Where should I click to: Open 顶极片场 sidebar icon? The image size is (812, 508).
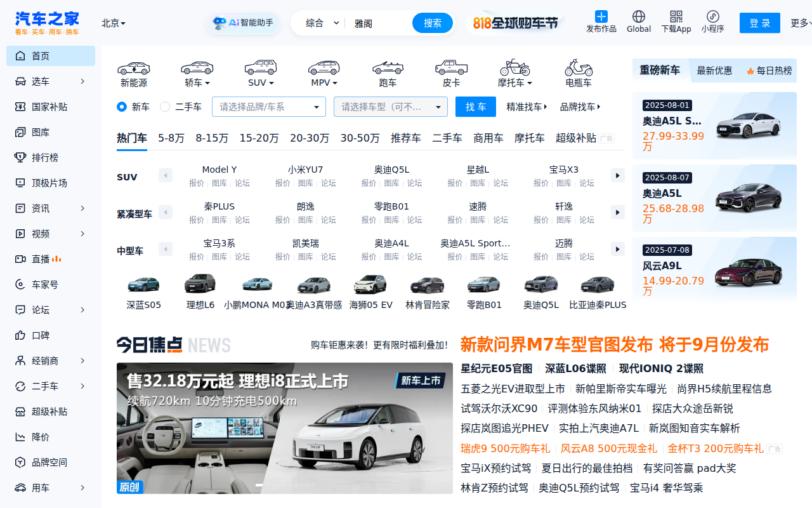tap(20, 183)
